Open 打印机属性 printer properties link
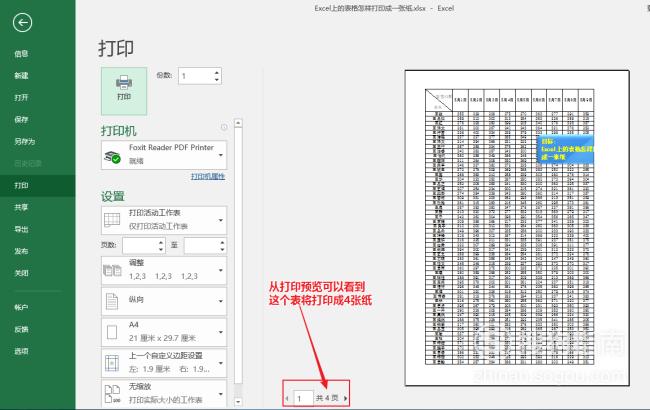This screenshot has height=410, width=650. click(x=208, y=176)
